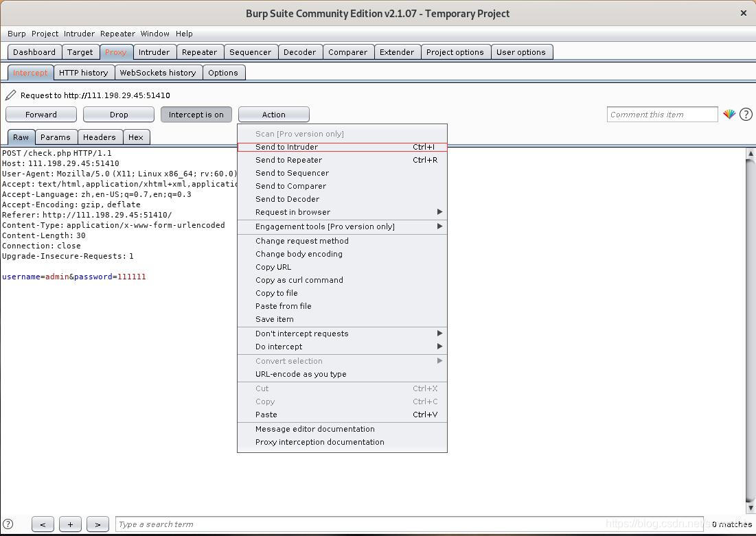Screen dimensions: 756x536
Task: Switch to the Decoder tab
Action: (300, 52)
